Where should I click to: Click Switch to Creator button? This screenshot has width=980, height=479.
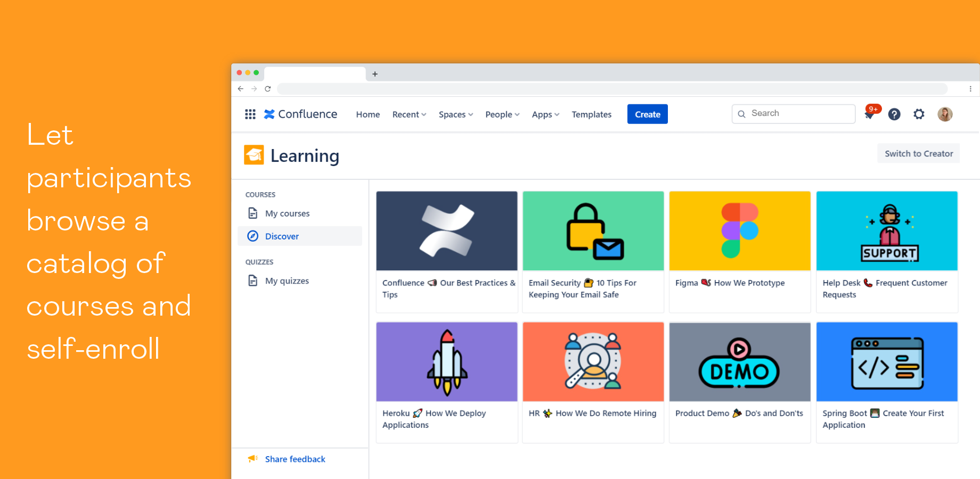(919, 153)
